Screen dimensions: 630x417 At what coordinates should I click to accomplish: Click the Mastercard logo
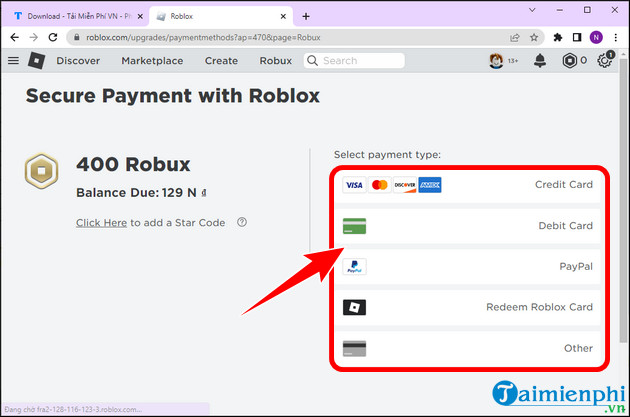[x=379, y=185]
